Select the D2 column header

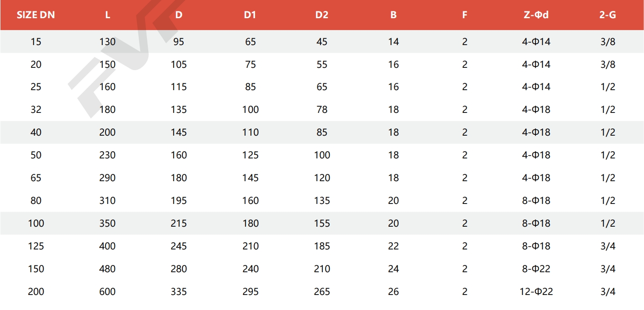[322, 15]
